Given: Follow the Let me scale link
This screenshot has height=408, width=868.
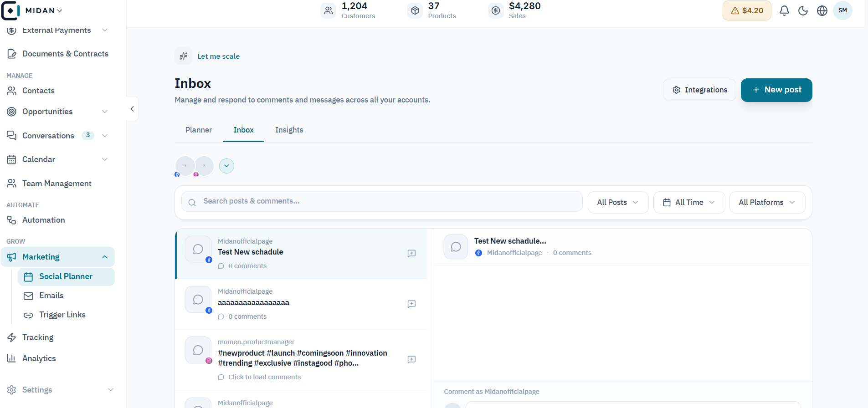Looking at the screenshot, I should pos(218,56).
